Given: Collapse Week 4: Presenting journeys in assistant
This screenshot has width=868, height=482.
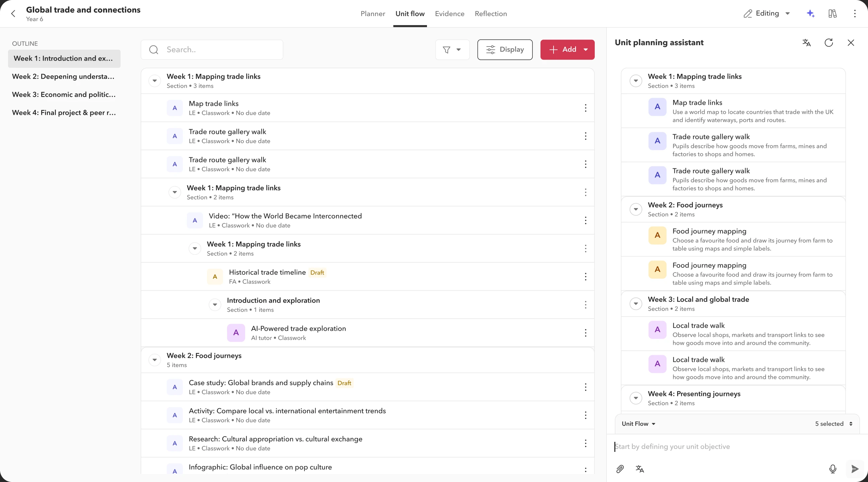Looking at the screenshot, I should [x=636, y=398].
